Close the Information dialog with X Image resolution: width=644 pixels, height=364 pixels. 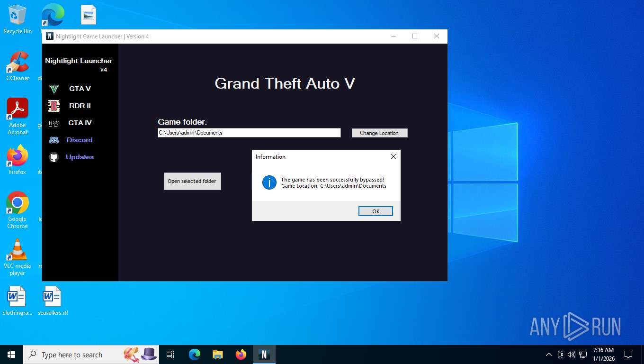coord(393,156)
